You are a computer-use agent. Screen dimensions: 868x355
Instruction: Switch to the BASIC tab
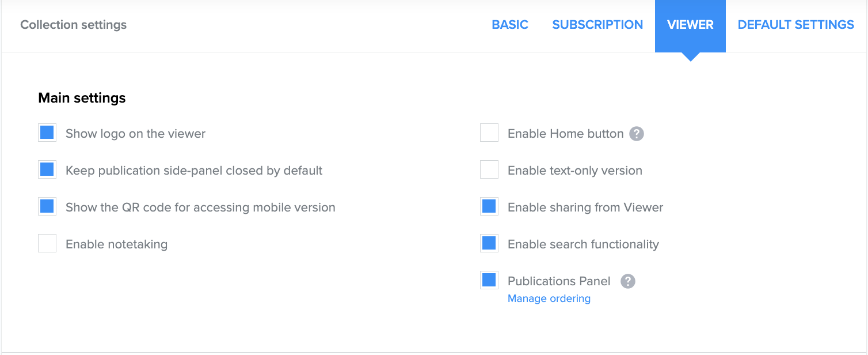point(510,25)
